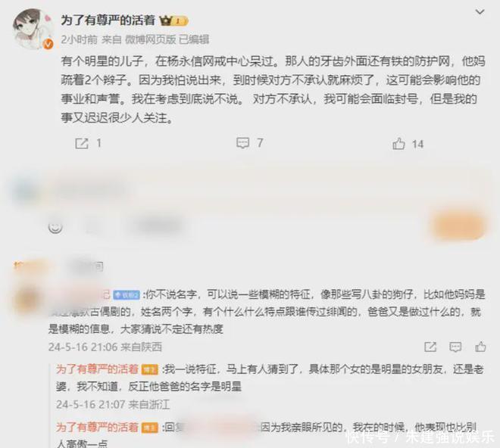Repost the main post via share icon
The width and height of the screenshot is (500, 448).
[x=82, y=143]
